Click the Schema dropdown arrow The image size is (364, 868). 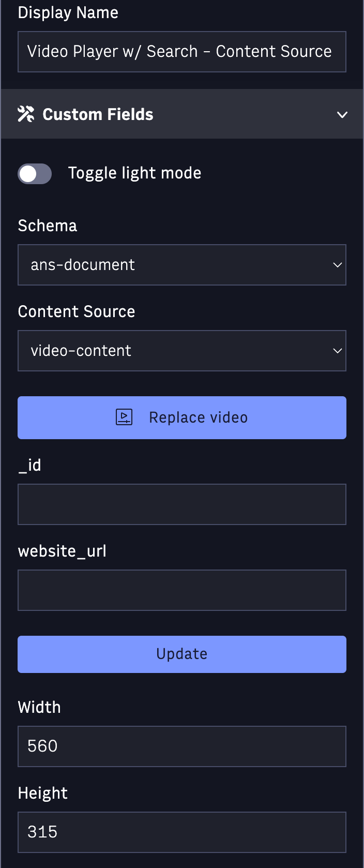[338, 265]
